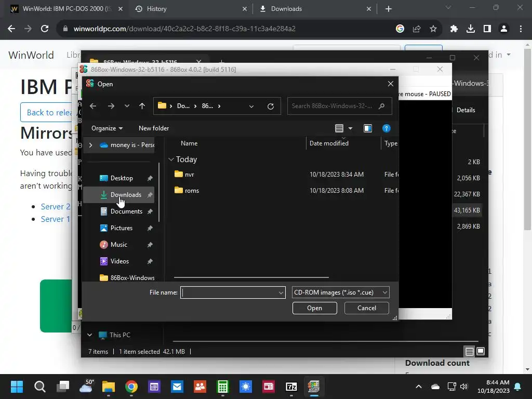Select Desktop in the navigation pane
This screenshot has width=532, height=399.
119,178
